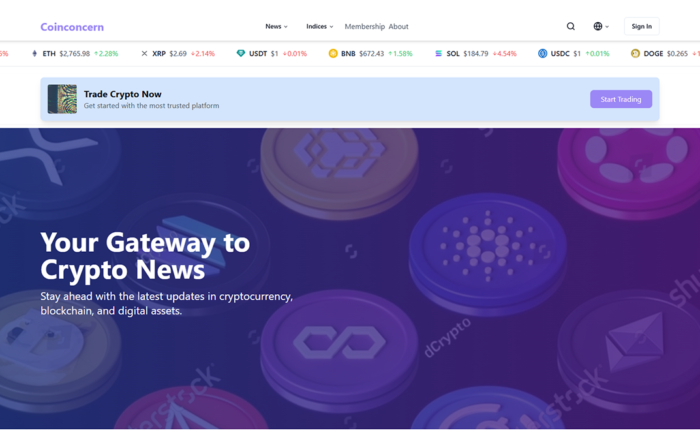
Task: Click the Coinconcern logo
Action: pyautogui.click(x=72, y=27)
